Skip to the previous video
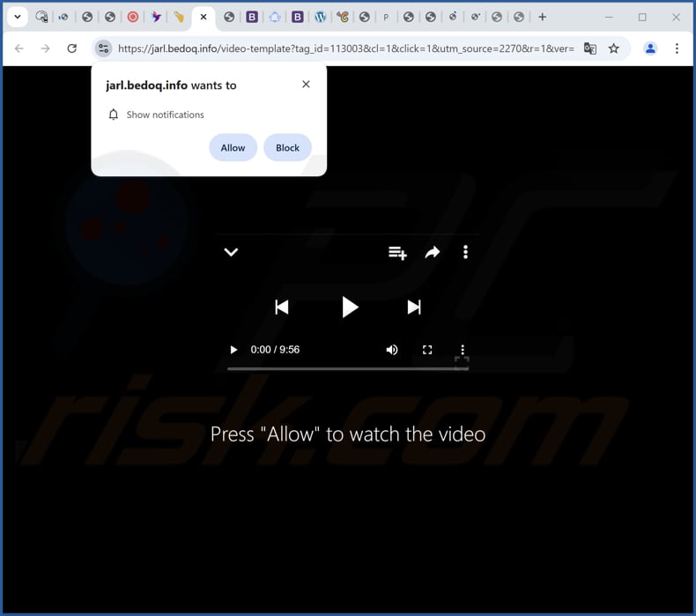The width and height of the screenshot is (696, 616). pyautogui.click(x=282, y=307)
